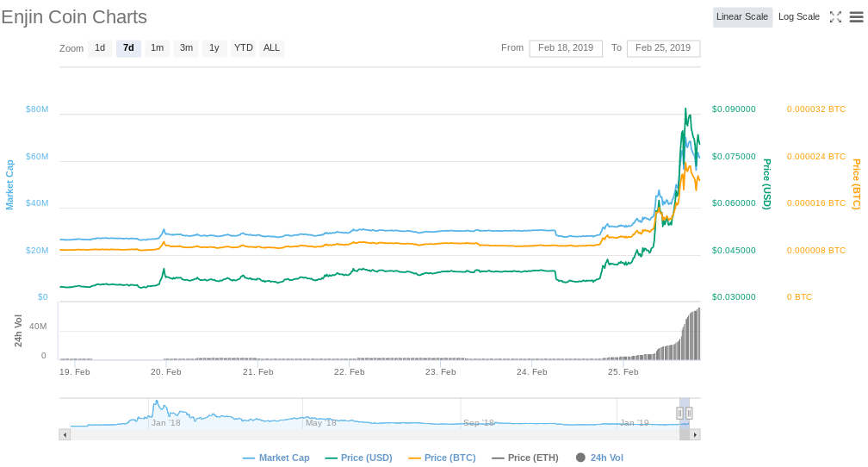
Task: Toggle Price (BTC) series in legend
Action: (442, 458)
